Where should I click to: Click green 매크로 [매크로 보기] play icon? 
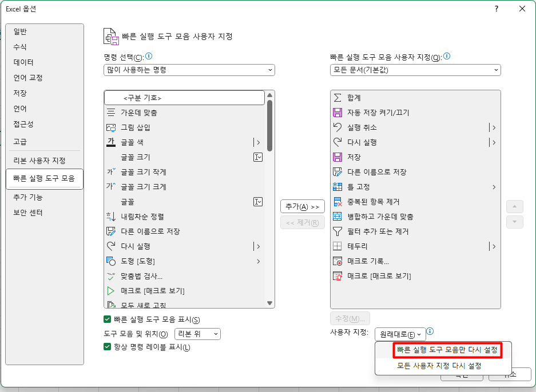[x=111, y=291]
